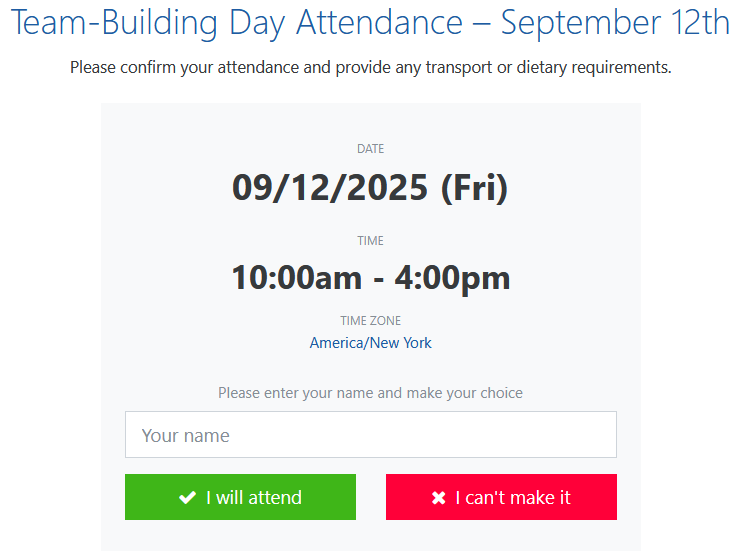This screenshot has height=551, width=751.
Task: Click the September 12th text in title
Action: pyautogui.click(x=615, y=23)
